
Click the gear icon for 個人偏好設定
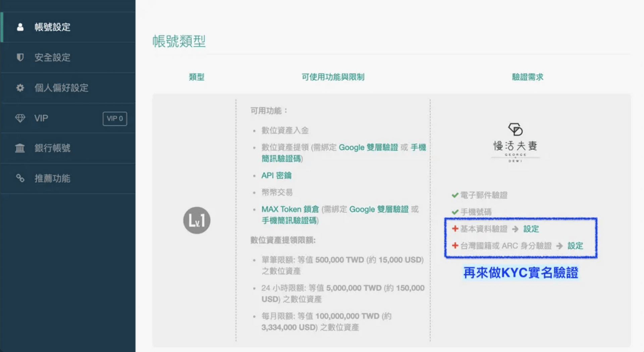coord(20,88)
